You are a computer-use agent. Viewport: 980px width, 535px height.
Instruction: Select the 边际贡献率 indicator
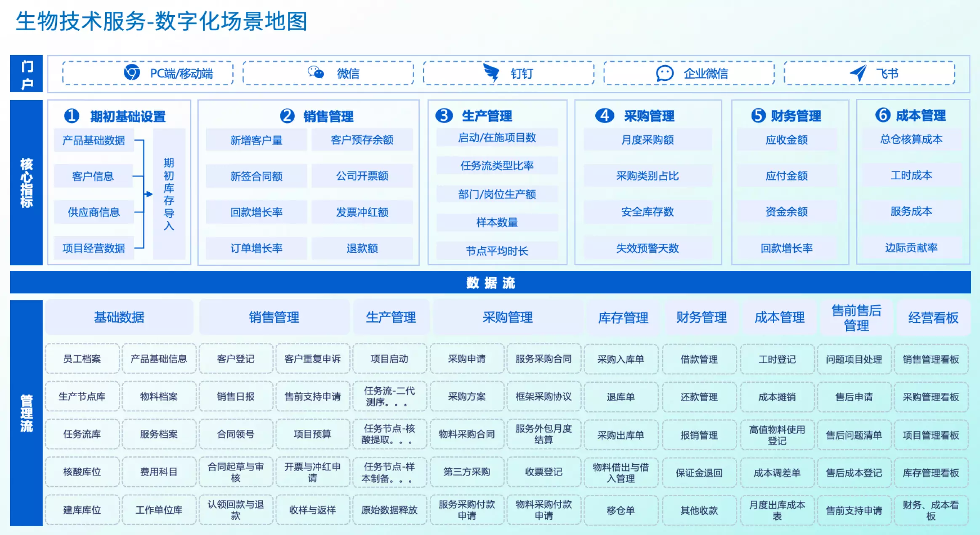point(911,248)
